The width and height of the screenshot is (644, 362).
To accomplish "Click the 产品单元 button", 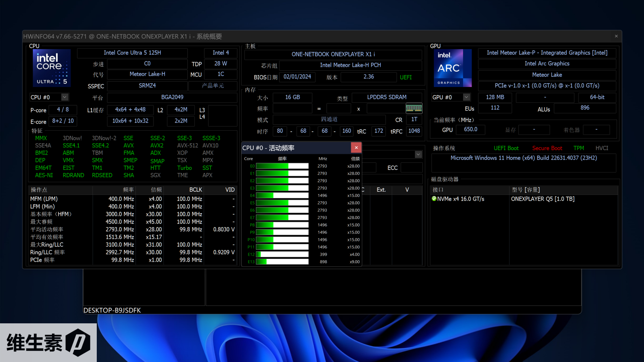I will [x=213, y=86].
